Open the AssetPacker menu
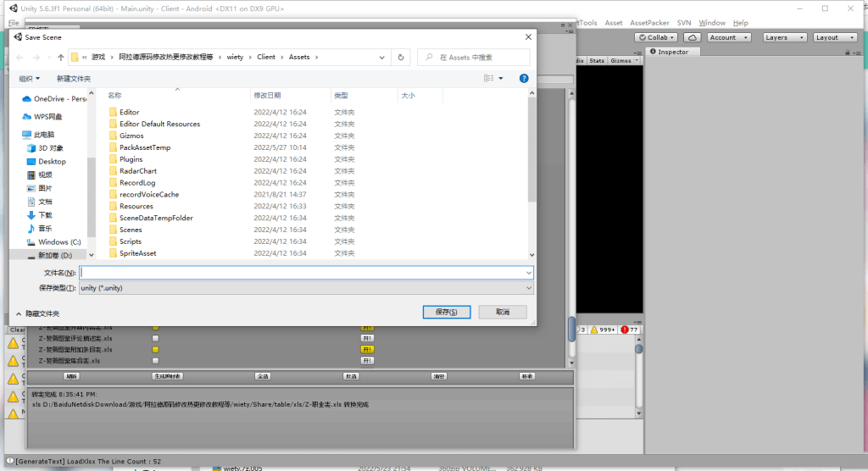Image resolution: width=868 pixels, height=471 pixels. (x=649, y=23)
